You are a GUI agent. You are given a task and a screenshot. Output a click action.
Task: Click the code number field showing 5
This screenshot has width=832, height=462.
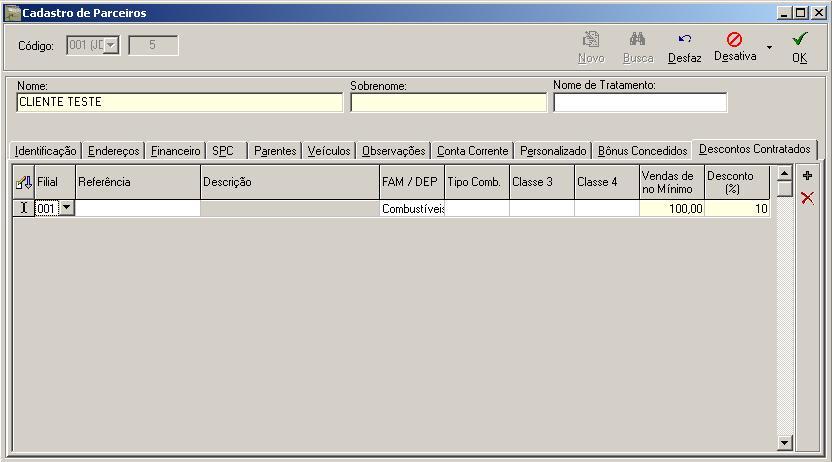153,45
